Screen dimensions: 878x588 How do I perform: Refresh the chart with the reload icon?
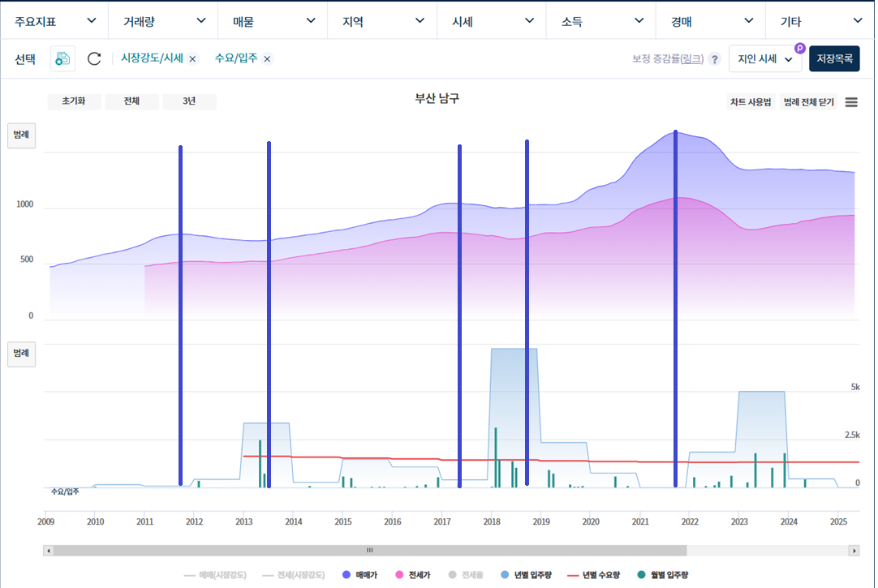click(x=93, y=58)
